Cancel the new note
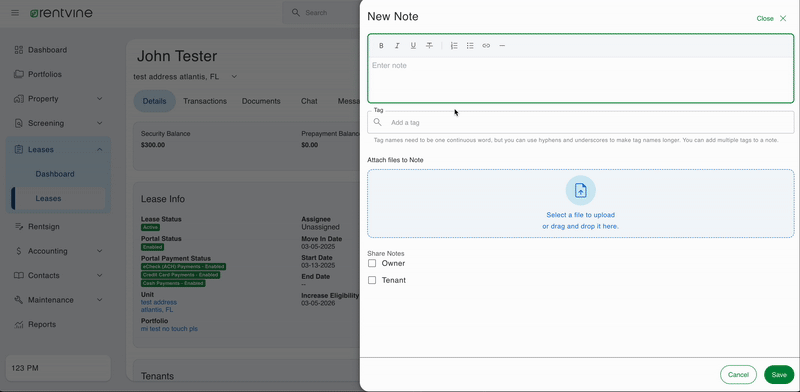The height and width of the screenshot is (392, 800). pos(738,375)
